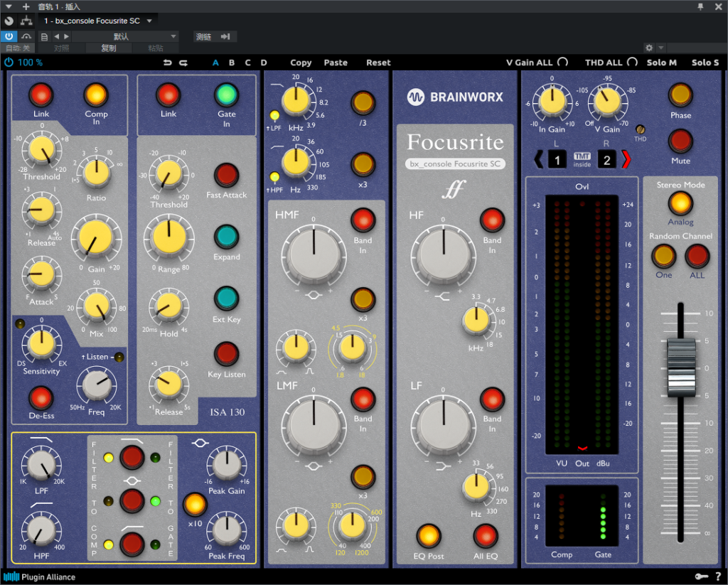Image resolution: width=728 pixels, height=585 pixels.
Task: Toggle the blue bypass power button in header
Action: [x=9, y=36]
